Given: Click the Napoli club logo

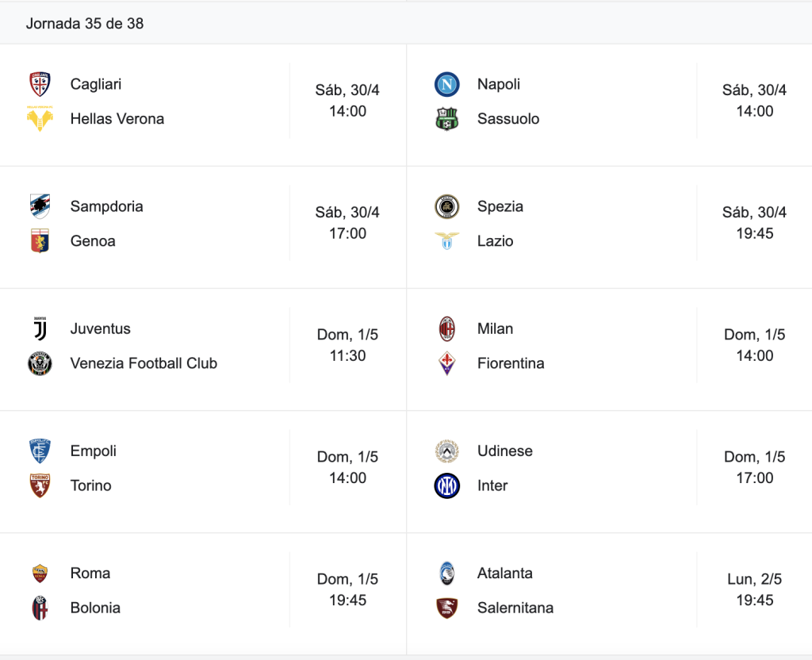Looking at the screenshot, I should tap(447, 84).
